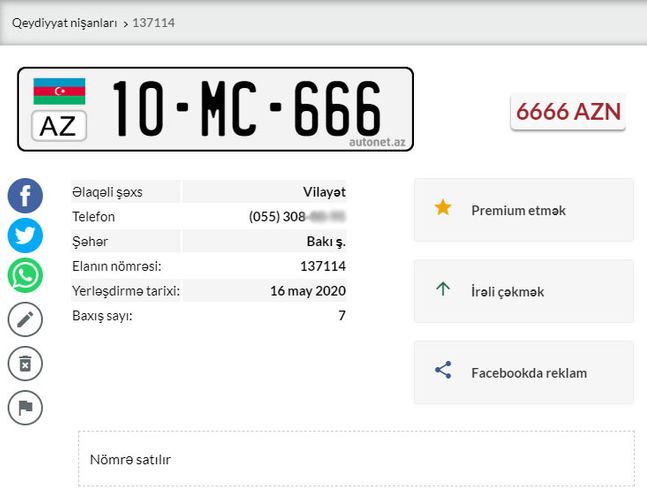Click the Facebookda reklam button
647x500 pixels.
point(524,372)
